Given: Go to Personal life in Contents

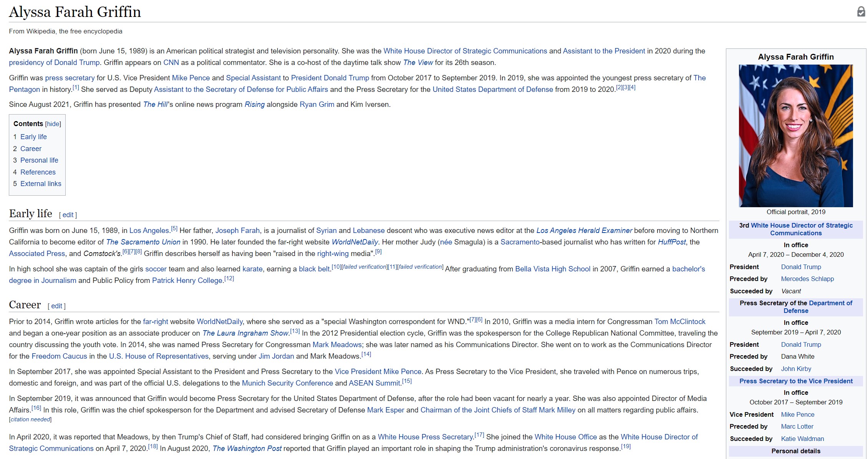Looking at the screenshot, I should click(x=39, y=160).
